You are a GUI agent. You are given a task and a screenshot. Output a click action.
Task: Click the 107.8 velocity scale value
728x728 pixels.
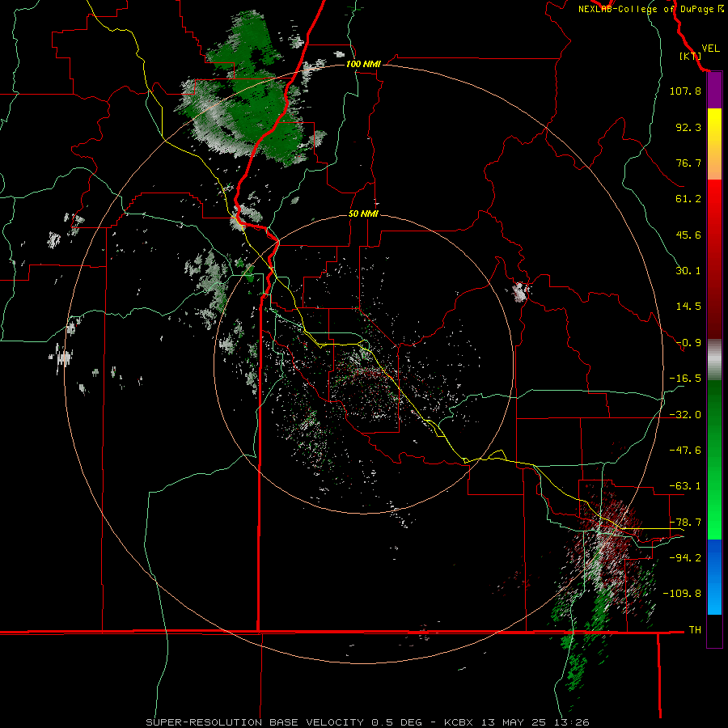pos(685,91)
